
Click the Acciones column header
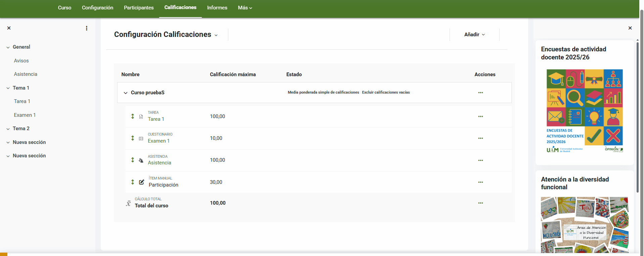coord(485,74)
